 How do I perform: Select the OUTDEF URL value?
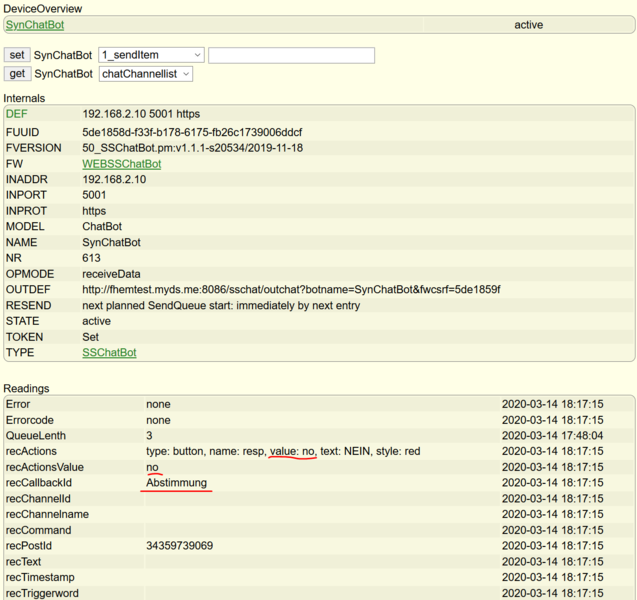291,290
